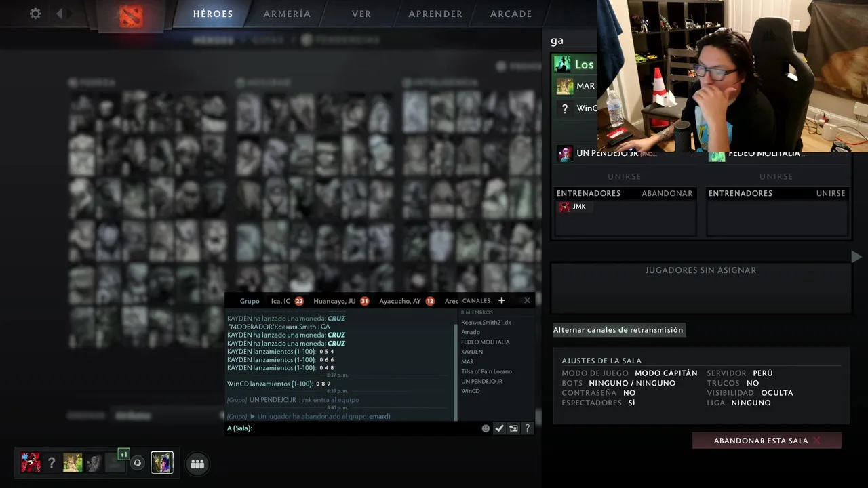Click fourth greyed party member avatar
The height and width of the screenshot is (488, 868).
click(x=94, y=463)
